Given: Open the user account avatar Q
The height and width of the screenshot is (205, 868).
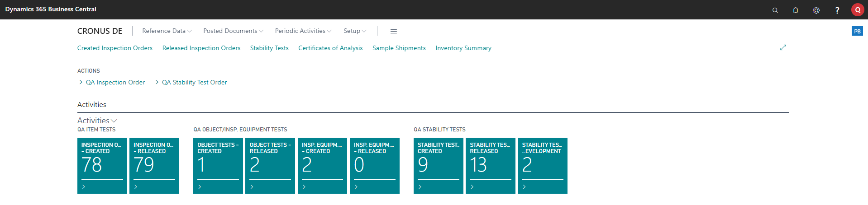Looking at the screenshot, I should point(858,9).
